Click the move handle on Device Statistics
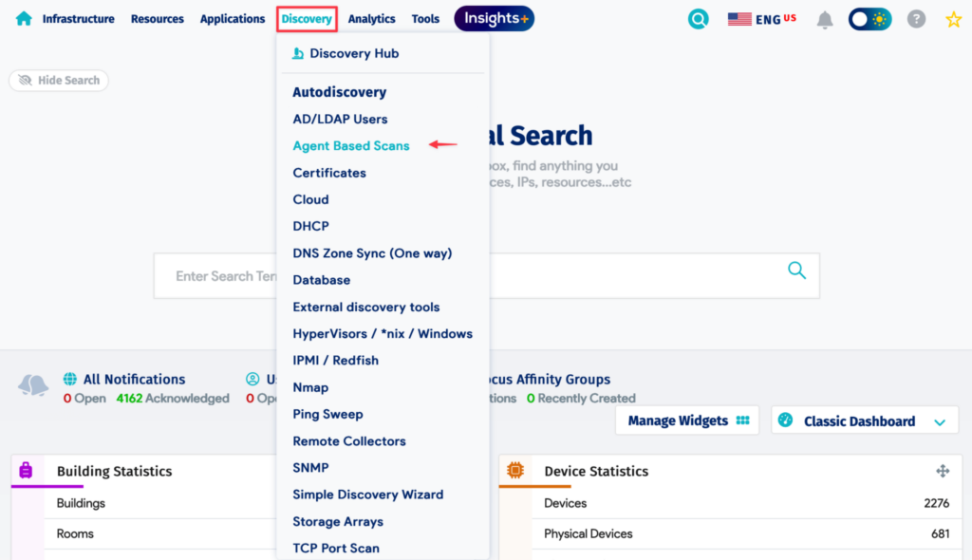 [x=943, y=471]
